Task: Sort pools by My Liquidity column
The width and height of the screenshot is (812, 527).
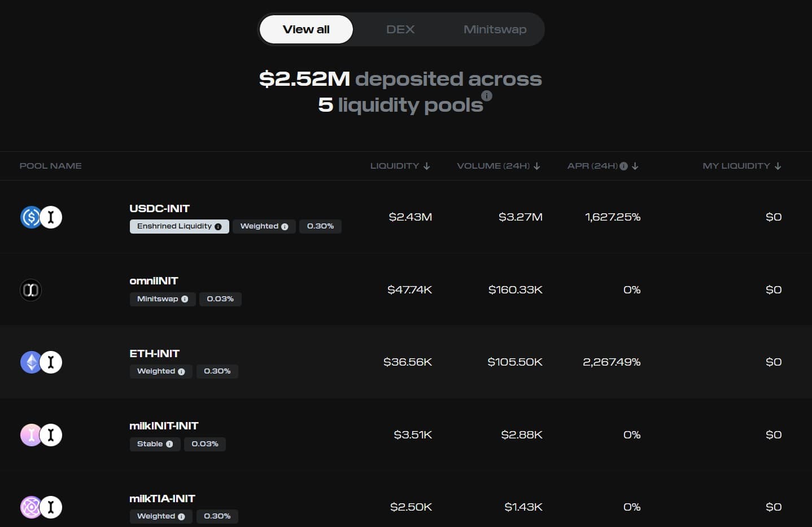Action: pyautogui.click(x=741, y=166)
